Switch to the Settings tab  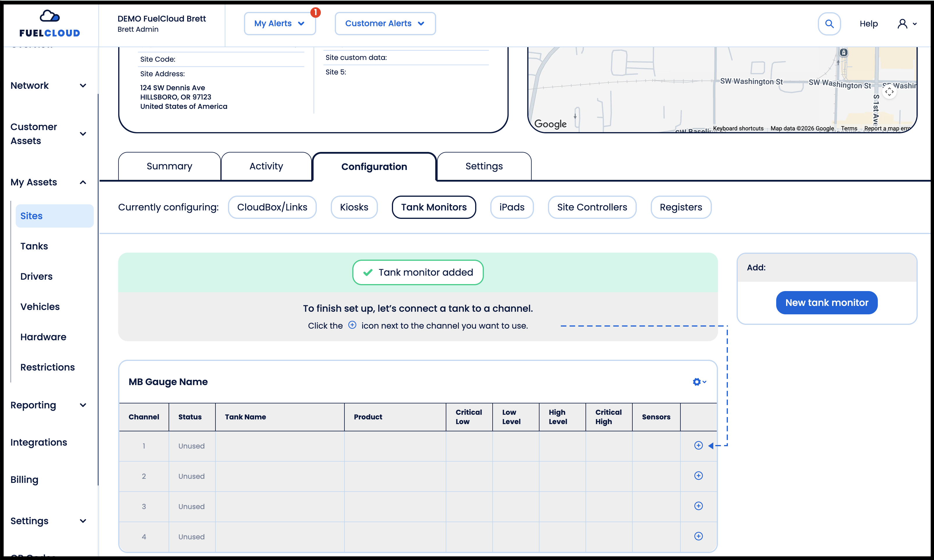[x=484, y=166]
